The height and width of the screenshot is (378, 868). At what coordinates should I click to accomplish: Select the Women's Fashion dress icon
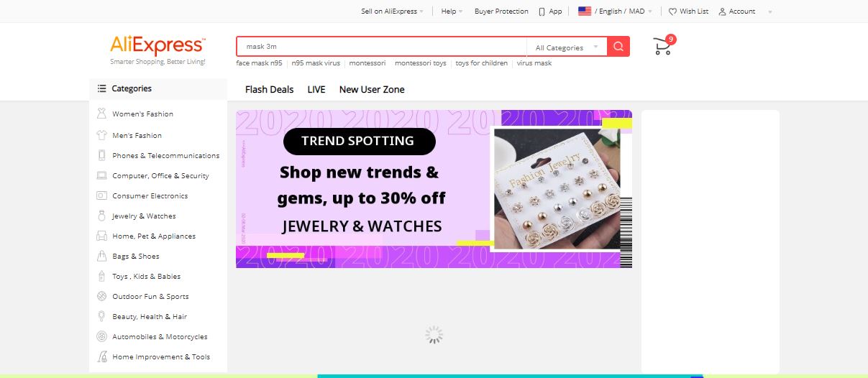(x=101, y=114)
